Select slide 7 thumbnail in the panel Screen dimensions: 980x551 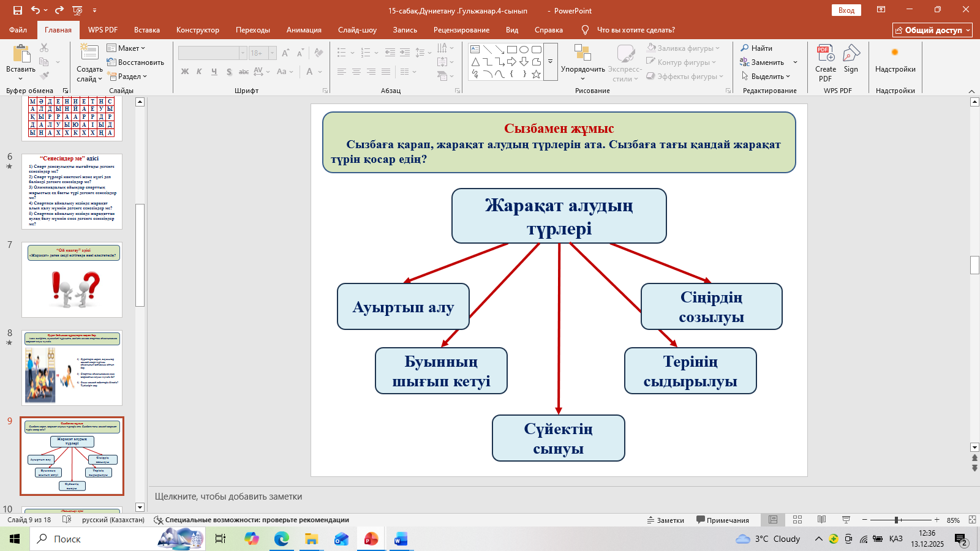[x=72, y=280]
